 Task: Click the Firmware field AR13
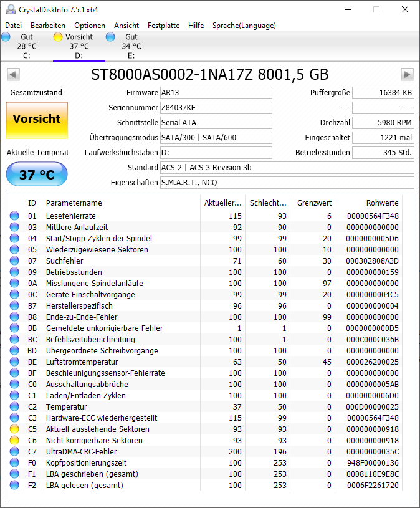tap(216, 93)
